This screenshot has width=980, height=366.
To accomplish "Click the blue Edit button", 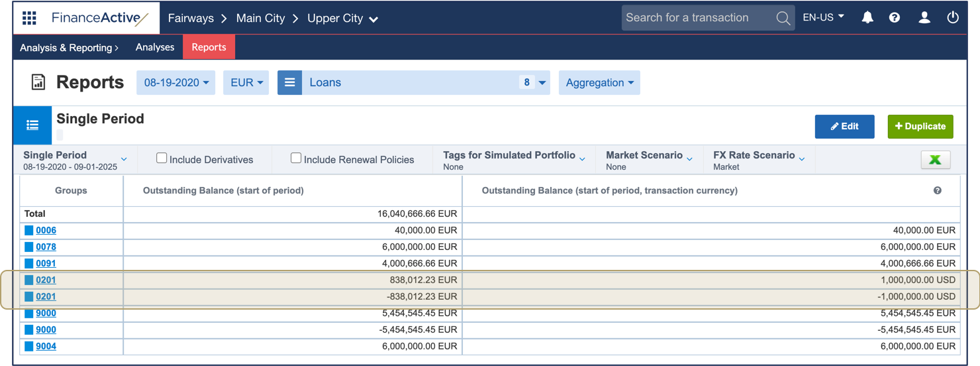I will tap(844, 127).
